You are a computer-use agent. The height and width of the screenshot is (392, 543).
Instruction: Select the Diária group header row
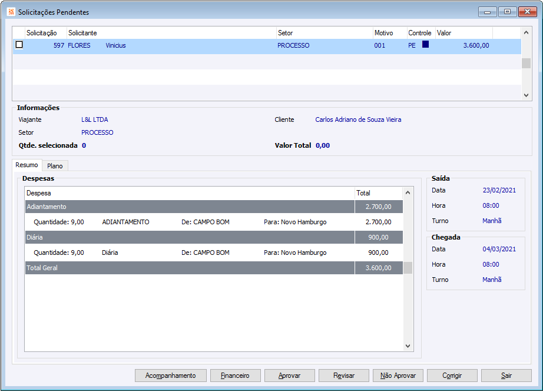click(214, 237)
